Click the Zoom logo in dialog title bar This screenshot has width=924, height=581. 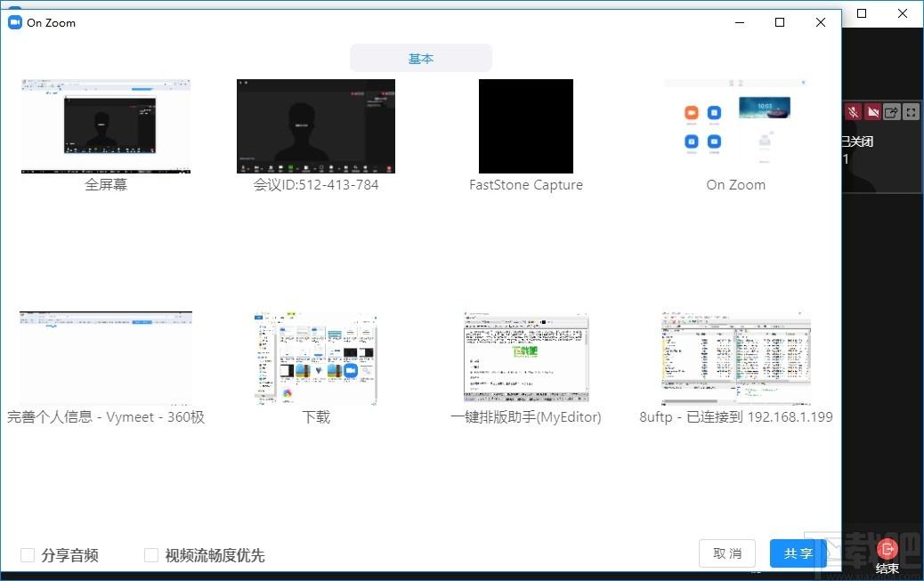pos(15,22)
